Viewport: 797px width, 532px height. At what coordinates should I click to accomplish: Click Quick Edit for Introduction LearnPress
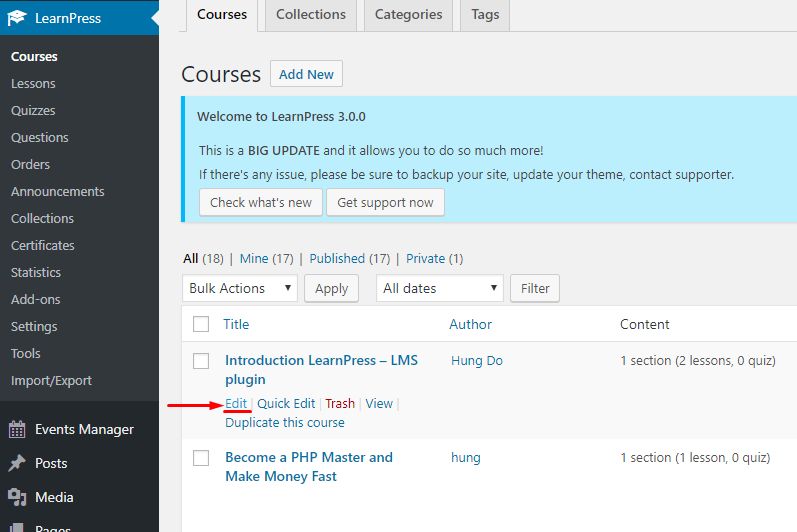(x=286, y=403)
